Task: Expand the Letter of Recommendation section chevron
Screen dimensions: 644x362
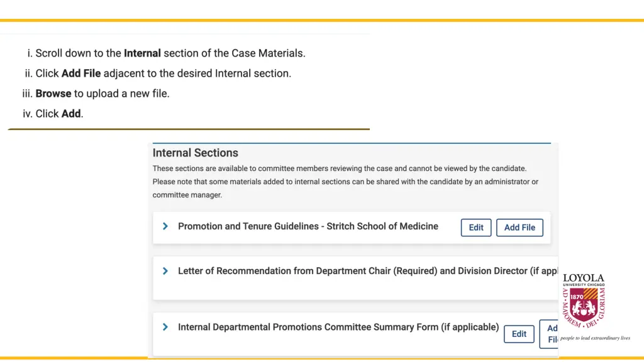Action: pos(165,271)
